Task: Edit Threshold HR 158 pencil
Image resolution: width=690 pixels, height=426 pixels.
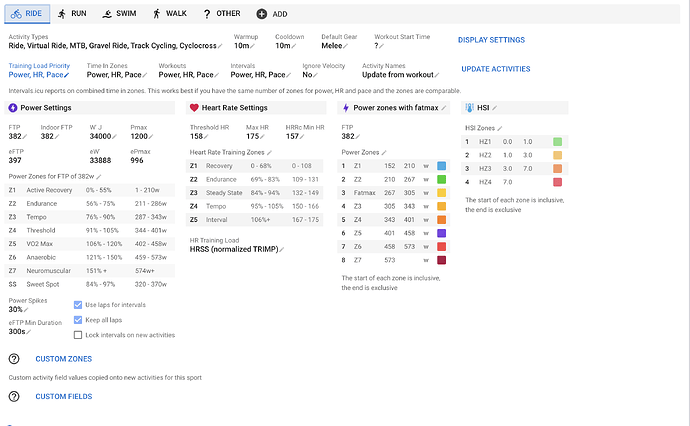Action: pos(206,137)
